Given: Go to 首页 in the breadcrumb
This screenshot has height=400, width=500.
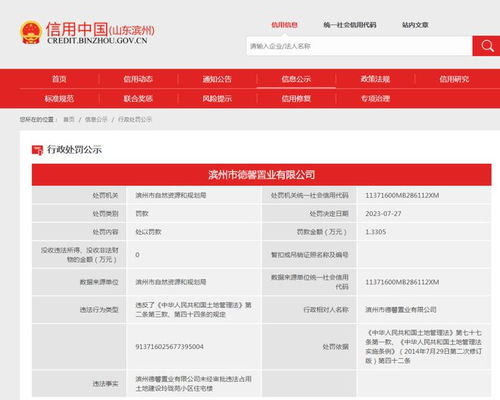Looking at the screenshot, I should pos(69,119).
